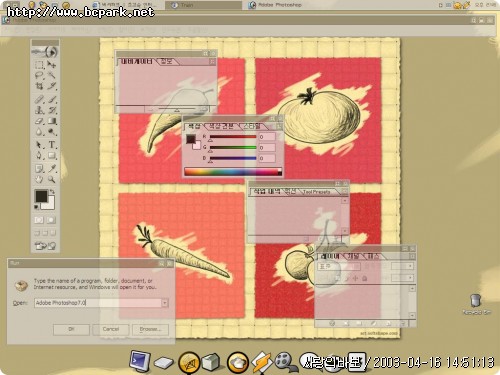Viewport: 500px width, 375px height.
Task: Select the Pen tool
Action: point(39,156)
